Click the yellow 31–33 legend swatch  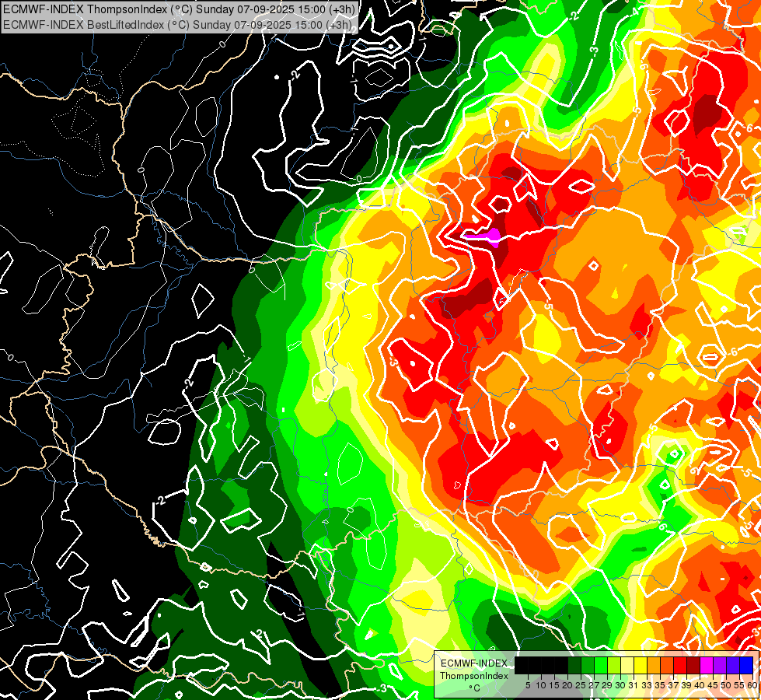point(641,665)
